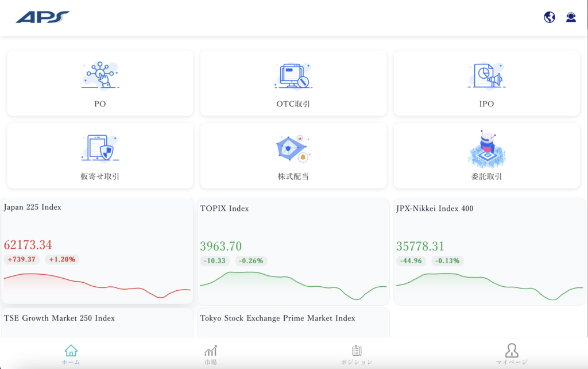Open the 株式配当 label
Viewport: 588px width, 369px height.
(293, 176)
